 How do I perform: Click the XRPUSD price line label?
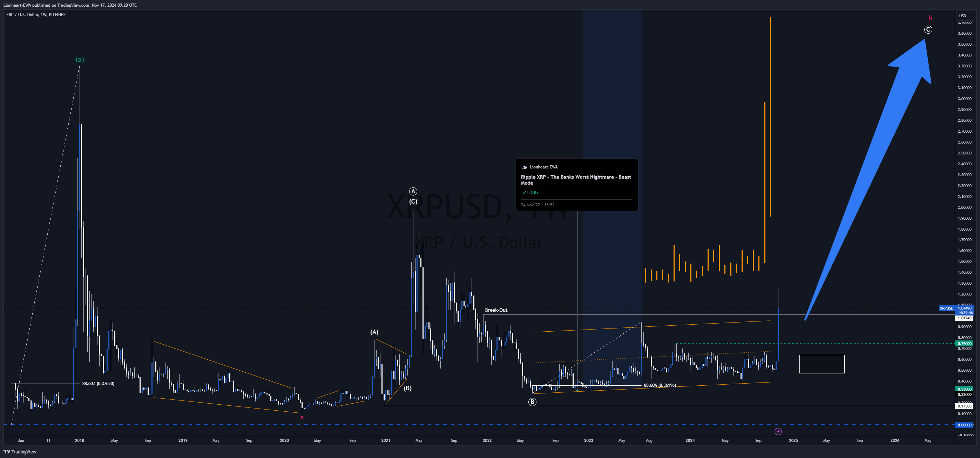pyautogui.click(x=947, y=308)
